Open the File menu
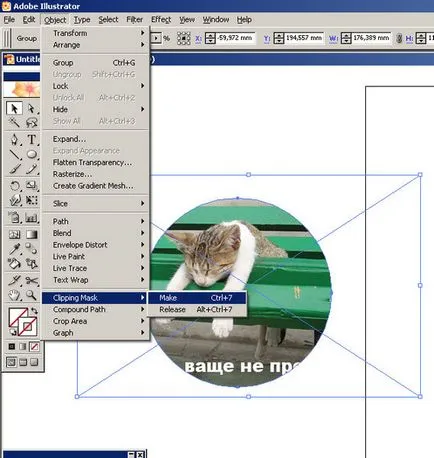The width and height of the screenshot is (434, 458). 9,20
